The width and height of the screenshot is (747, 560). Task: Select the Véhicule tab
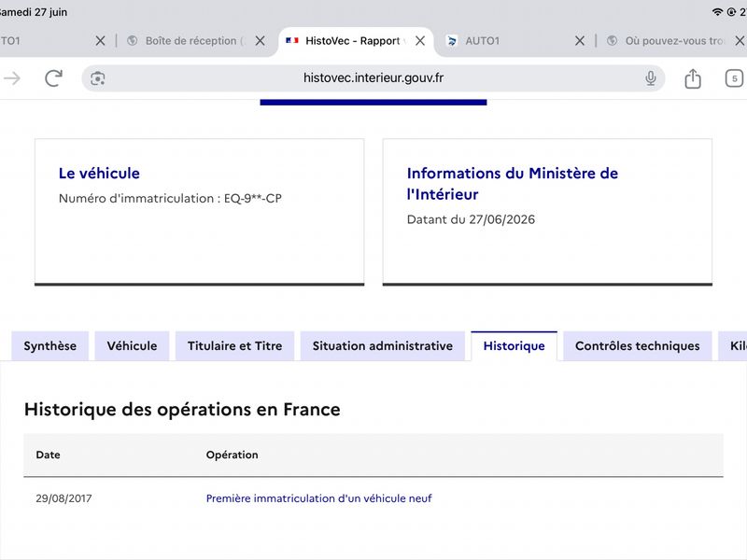(132, 345)
